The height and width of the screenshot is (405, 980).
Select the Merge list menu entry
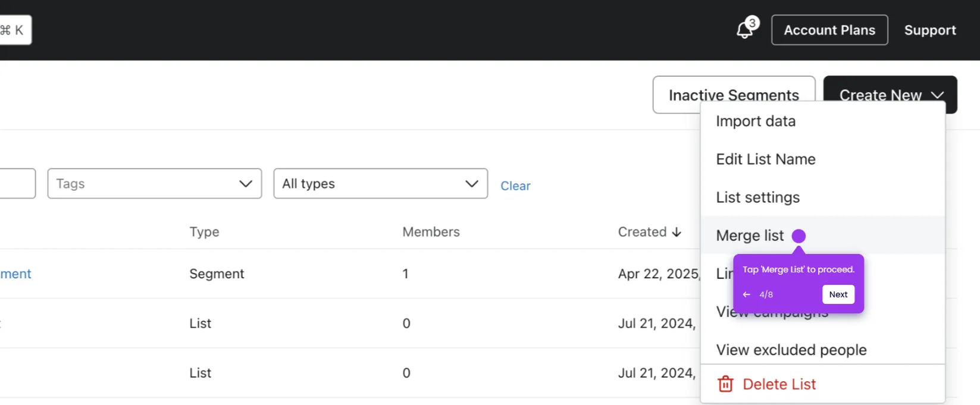click(750, 236)
